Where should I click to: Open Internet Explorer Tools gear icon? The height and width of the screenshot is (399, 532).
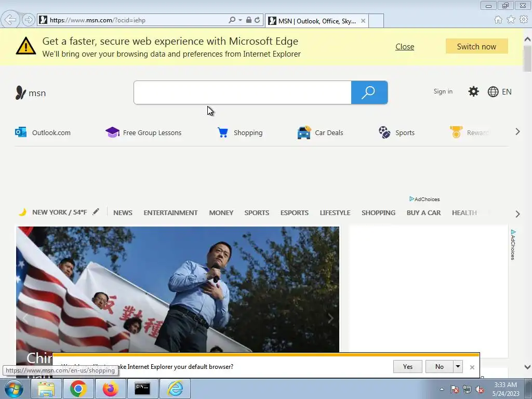tap(524, 20)
